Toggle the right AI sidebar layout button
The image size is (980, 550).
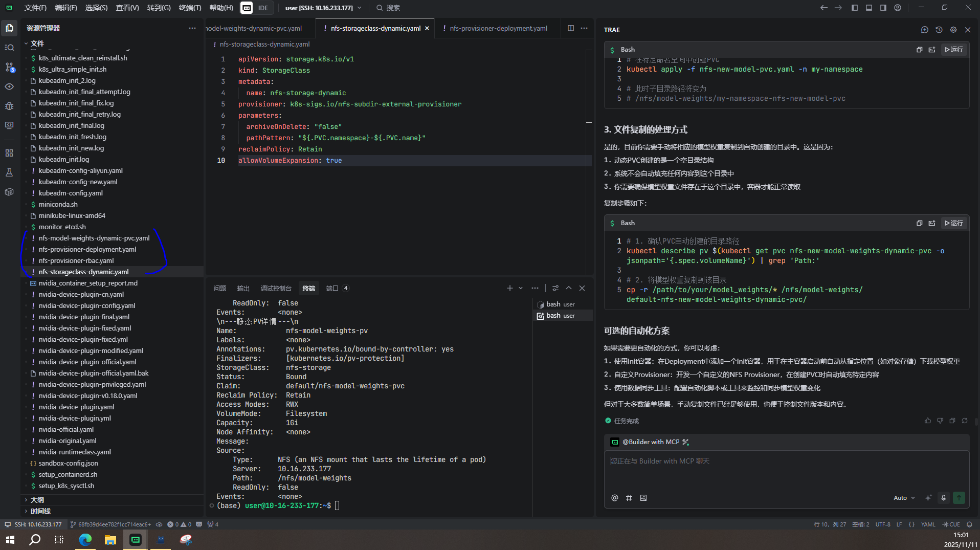[883, 8]
